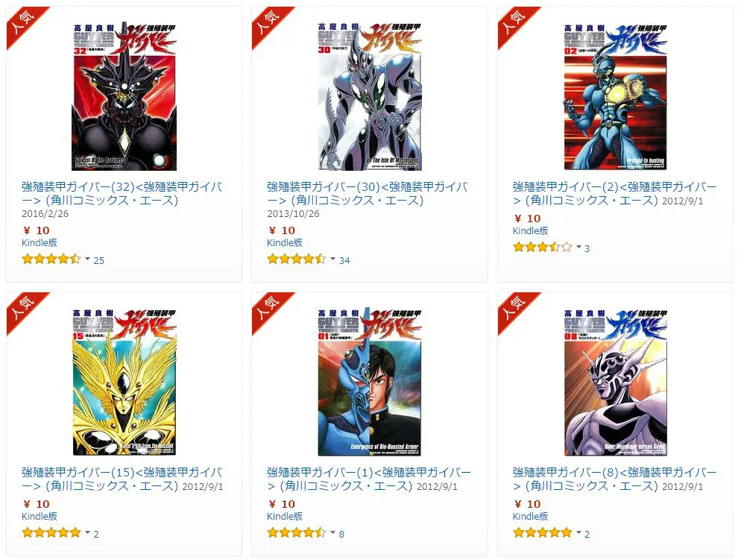This screenshot has width=738, height=560.
Task: Select Kindle版 format for volume 2
Action: pyautogui.click(x=531, y=230)
